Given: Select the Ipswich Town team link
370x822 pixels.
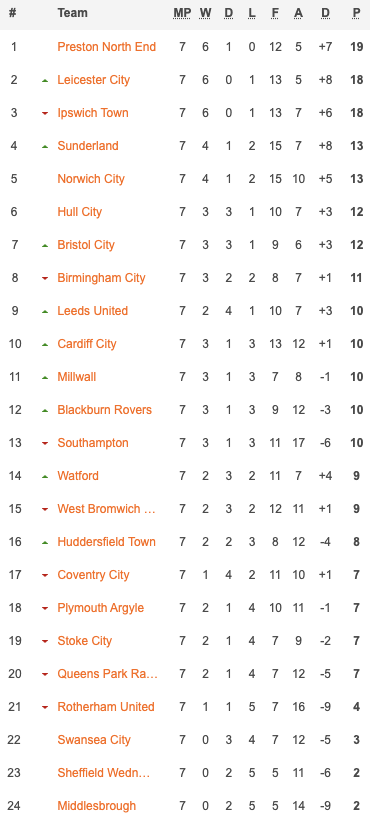Looking at the screenshot, I should (x=93, y=113).
